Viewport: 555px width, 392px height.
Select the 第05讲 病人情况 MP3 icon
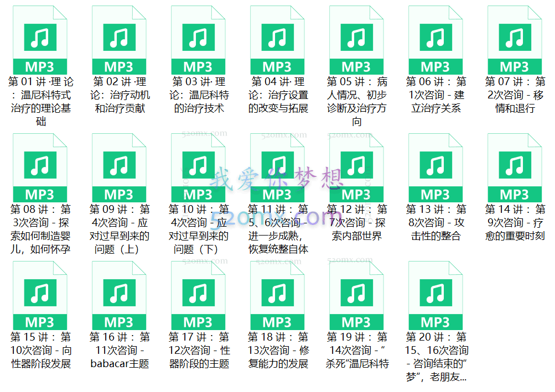click(x=356, y=38)
